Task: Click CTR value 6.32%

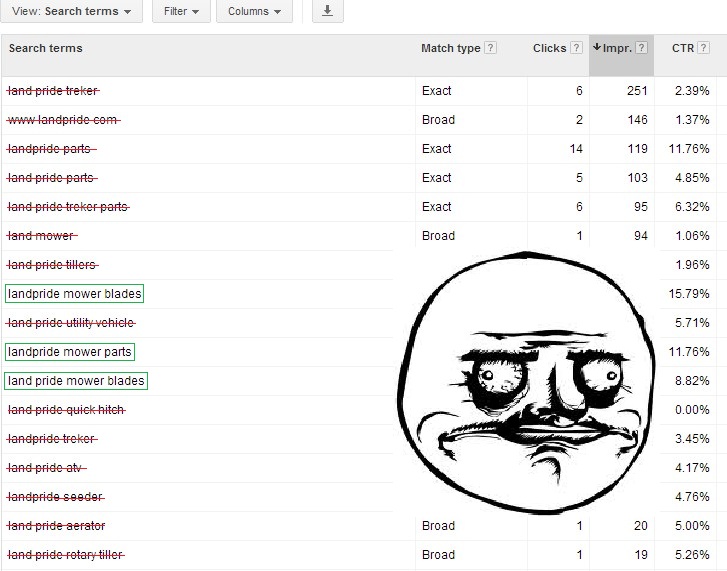Action: (692, 207)
